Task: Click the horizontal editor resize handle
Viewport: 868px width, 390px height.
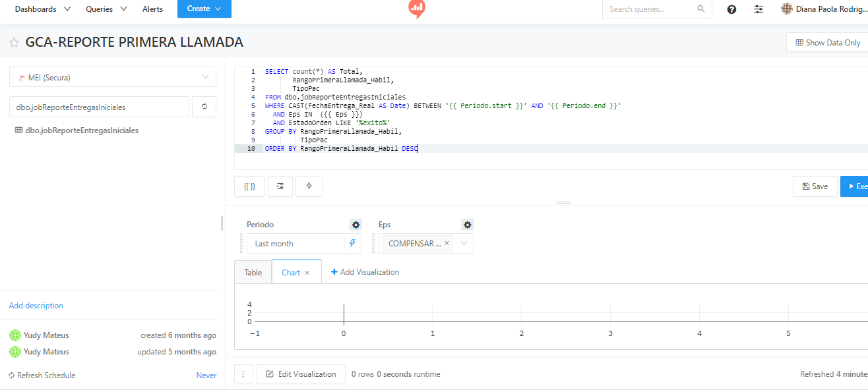Action: 563,203
